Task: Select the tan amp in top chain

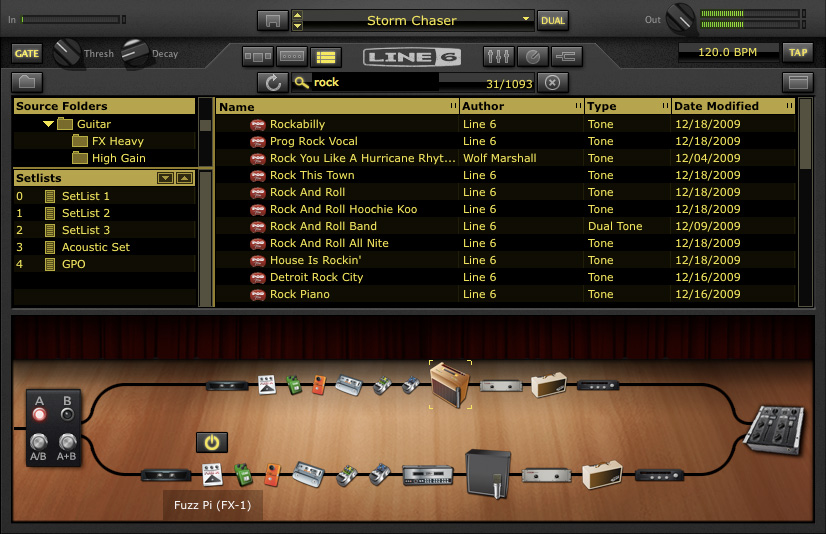Action: point(449,384)
